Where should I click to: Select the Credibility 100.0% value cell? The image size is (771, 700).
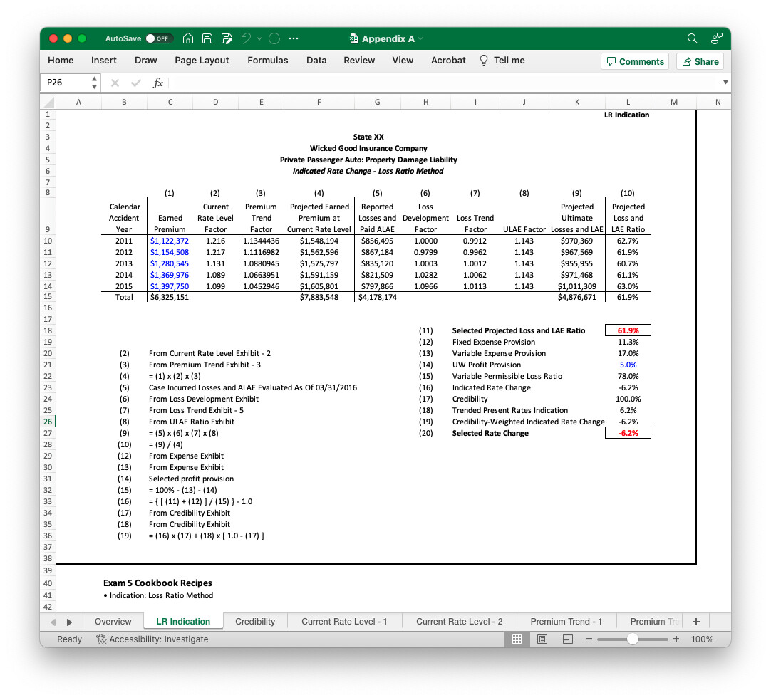(x=628, y=399)
